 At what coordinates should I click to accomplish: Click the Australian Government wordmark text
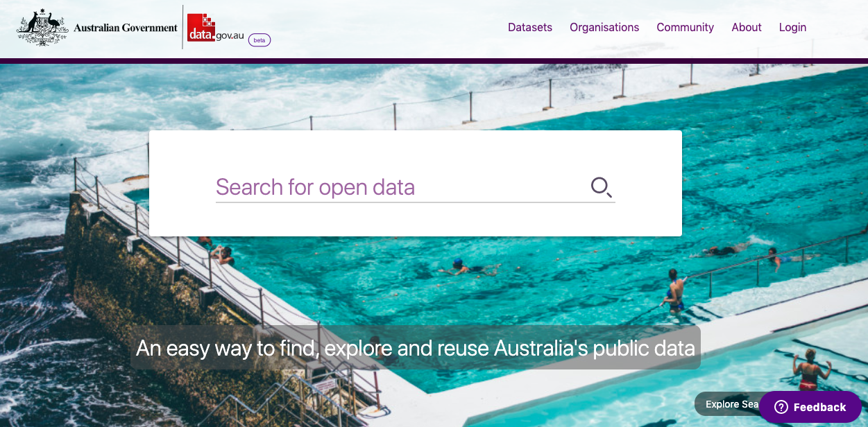pyautogui.click(x=126, y=28)
